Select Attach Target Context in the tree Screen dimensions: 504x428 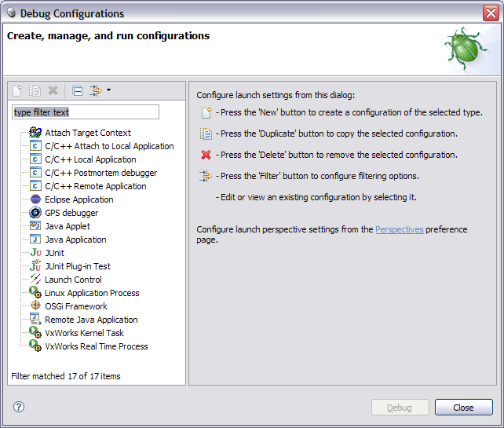pyautogui.click(x=88, y=133)
